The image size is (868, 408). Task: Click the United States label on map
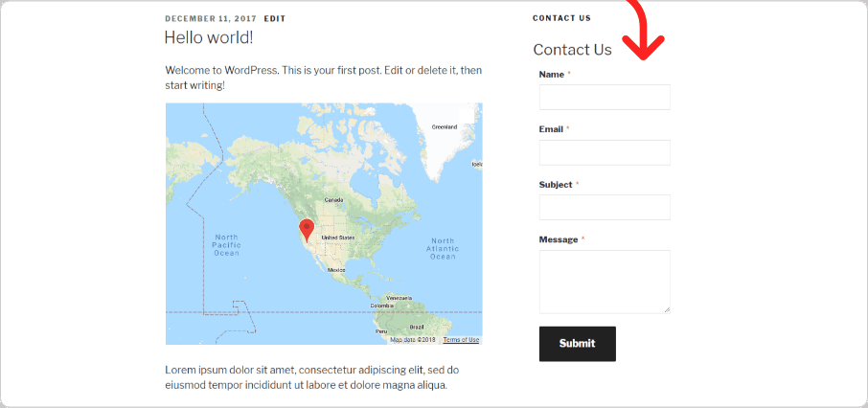(x=338, y=238)
